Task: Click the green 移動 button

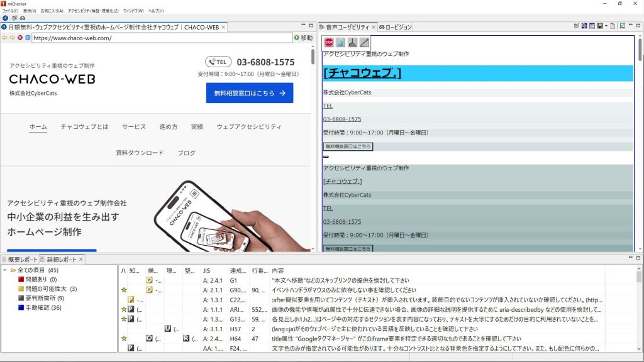Action: [x=303, y=37]
